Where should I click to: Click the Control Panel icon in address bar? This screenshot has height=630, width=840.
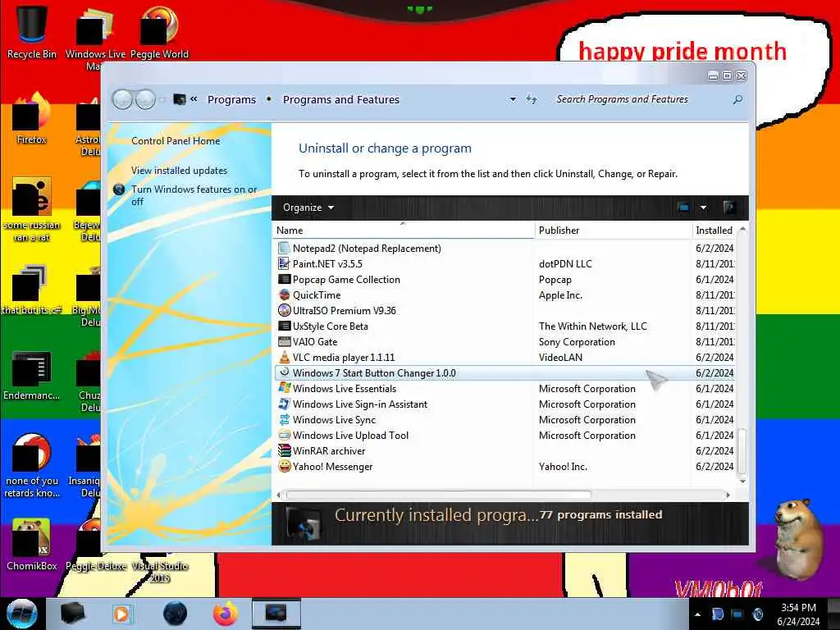[180, 99]
